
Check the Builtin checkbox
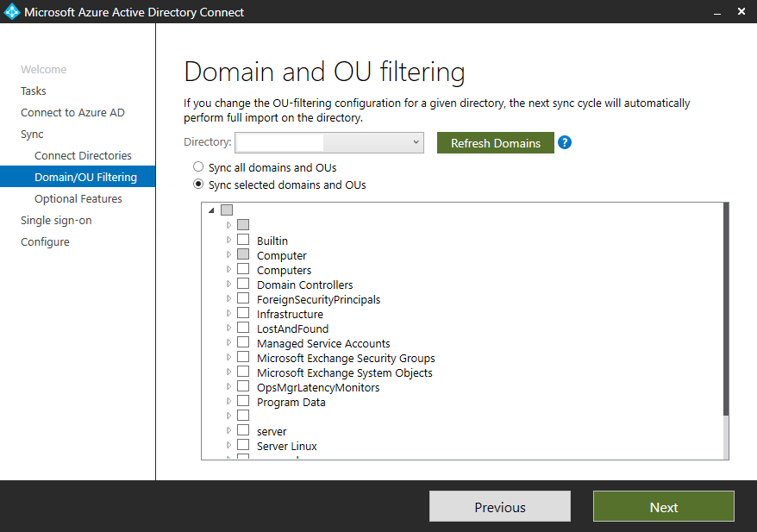(243, 240)
